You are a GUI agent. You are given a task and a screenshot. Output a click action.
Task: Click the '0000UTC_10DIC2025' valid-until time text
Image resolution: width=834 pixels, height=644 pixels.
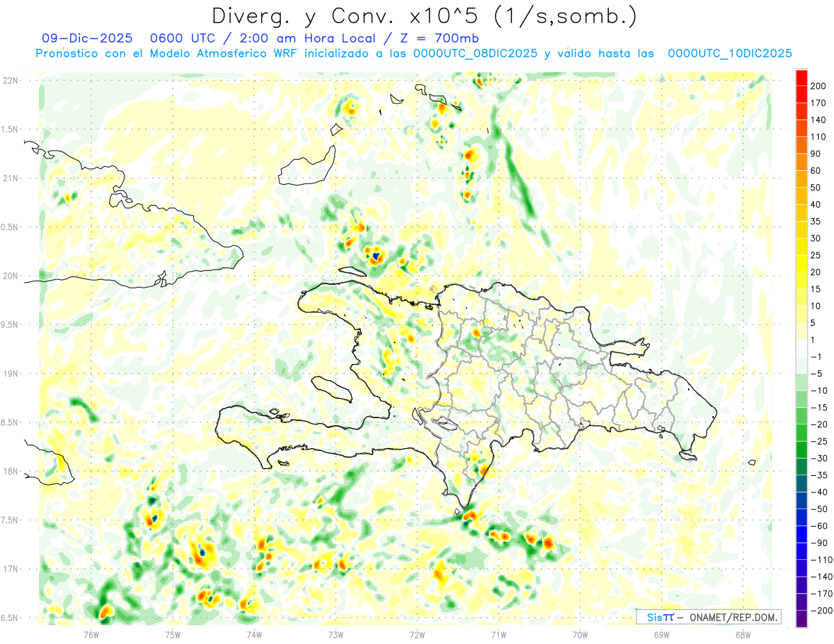coord(730,53)
